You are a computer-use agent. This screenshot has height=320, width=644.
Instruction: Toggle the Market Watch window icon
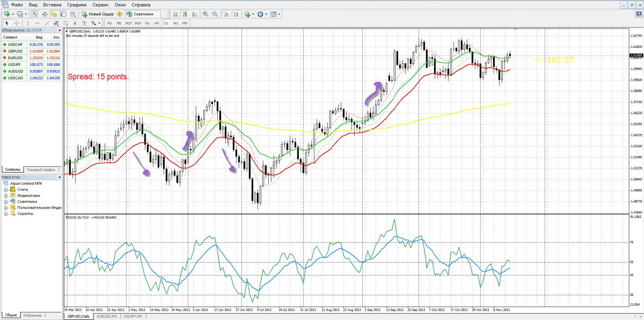(x=35, y=14)
